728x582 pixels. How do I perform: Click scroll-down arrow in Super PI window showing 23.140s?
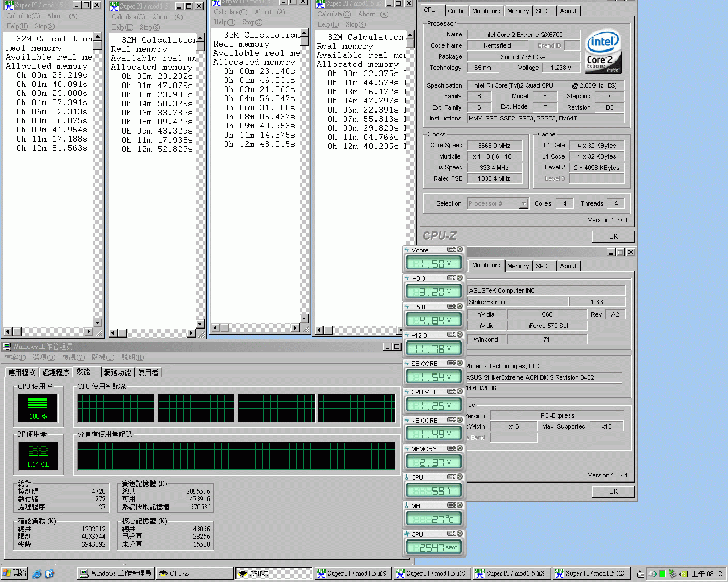[x=304, y=319]
